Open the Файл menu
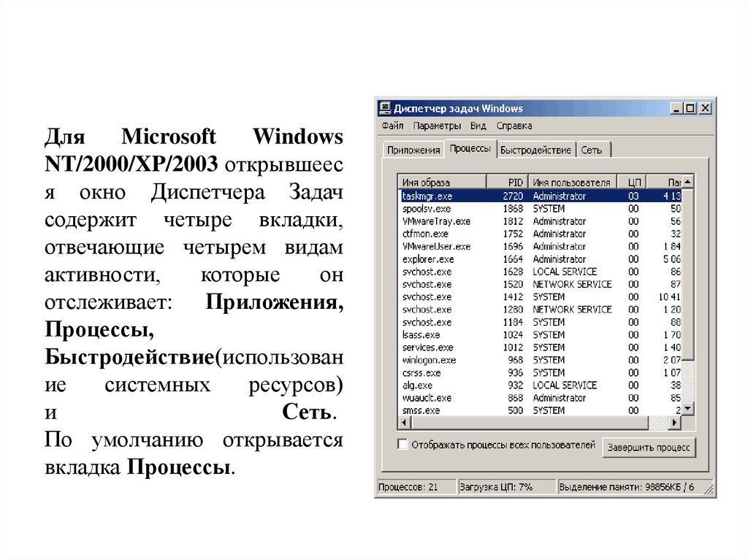748x560 pixels. (392, 126)
